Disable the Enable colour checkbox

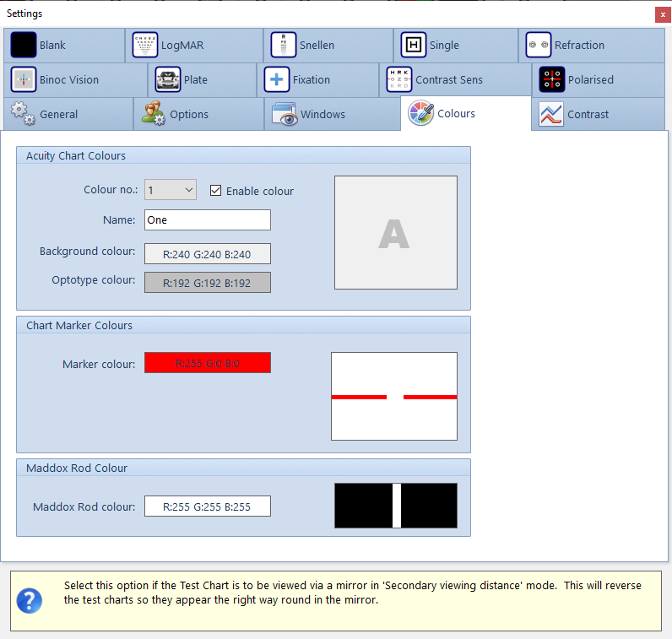pos(215,191)
